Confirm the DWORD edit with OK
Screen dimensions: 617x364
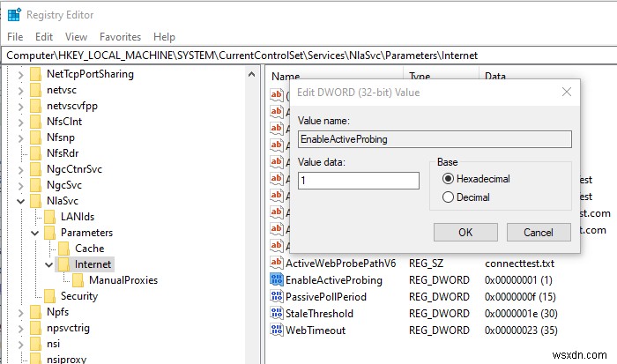[x=465, y=232]
